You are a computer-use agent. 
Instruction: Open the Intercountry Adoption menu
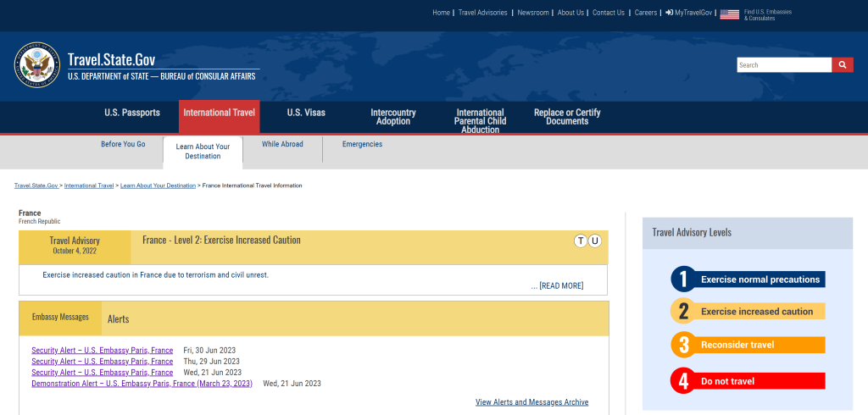pos(393,117)
